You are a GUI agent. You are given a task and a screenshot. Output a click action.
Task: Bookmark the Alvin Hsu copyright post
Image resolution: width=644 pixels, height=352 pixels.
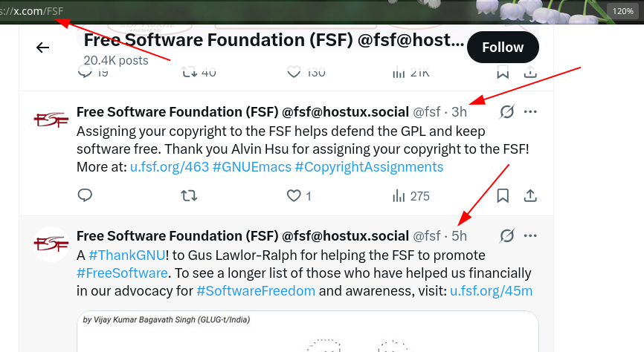(x=503, y=196)
